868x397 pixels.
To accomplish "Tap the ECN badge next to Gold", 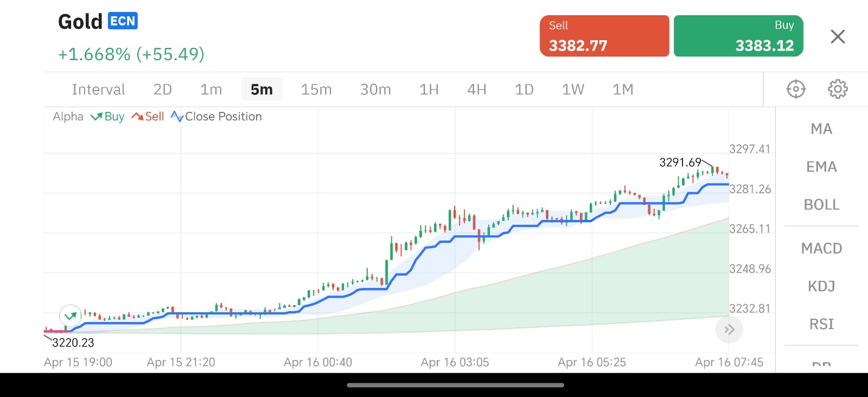I will [x=123, y=21].
